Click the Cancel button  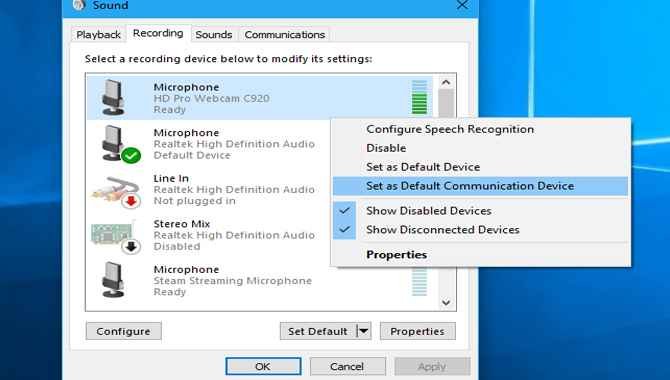347,366
